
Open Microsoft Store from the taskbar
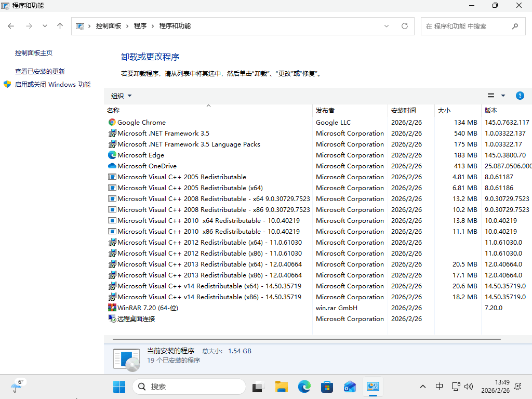pyautogui.click(x=327, y=387)
